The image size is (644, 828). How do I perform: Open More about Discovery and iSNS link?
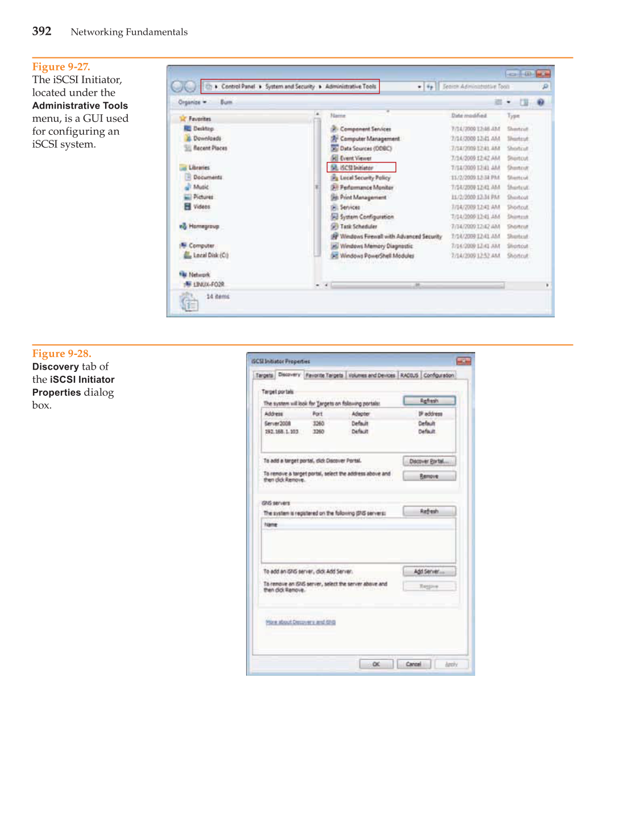tap(300, 622)
